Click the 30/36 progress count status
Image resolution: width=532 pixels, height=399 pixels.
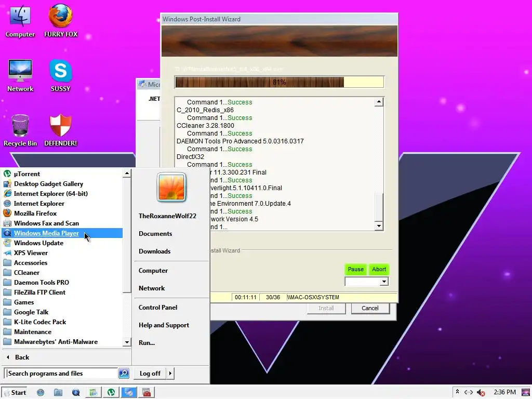click(x=273, y=297)
